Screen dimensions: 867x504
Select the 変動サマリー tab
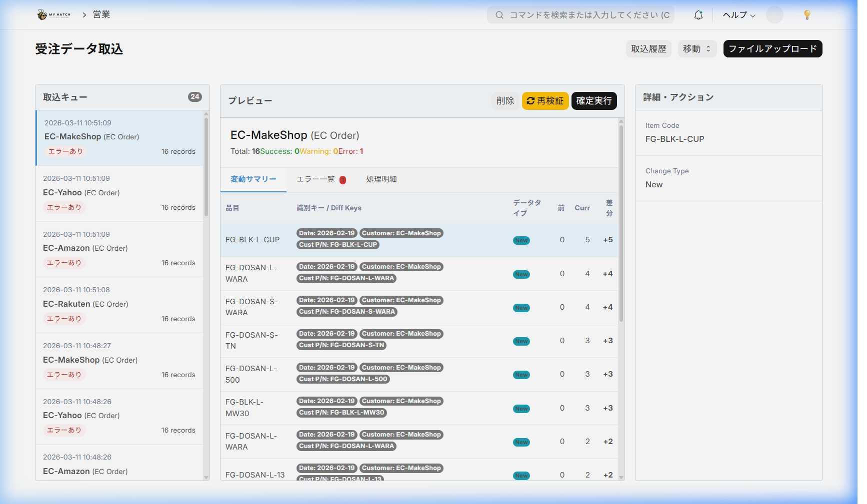[x=253, y=179]
